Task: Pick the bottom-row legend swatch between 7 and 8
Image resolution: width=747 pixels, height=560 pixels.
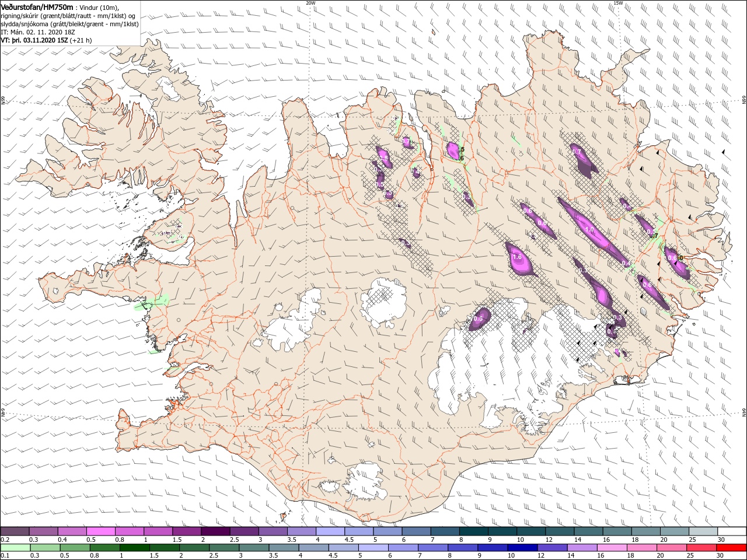Action: (x=433, y=548)
